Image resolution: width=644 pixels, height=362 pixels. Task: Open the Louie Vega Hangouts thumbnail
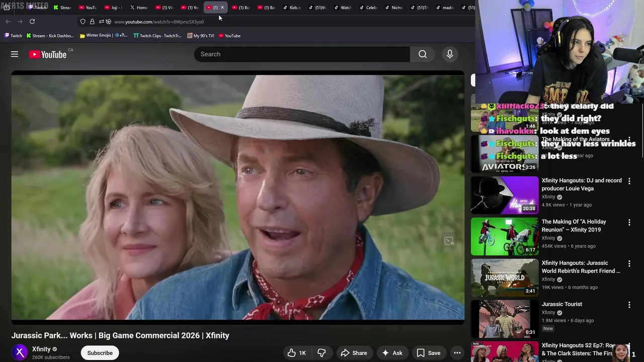pyautogui.click(x=505, y=195)
